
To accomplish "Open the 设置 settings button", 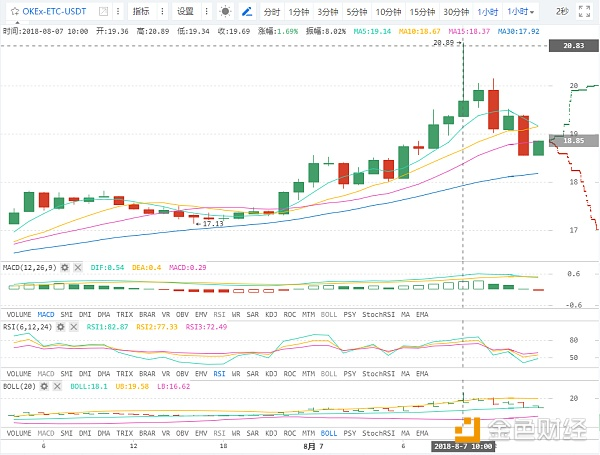I will pyautogui.click(x=185, y=12).
